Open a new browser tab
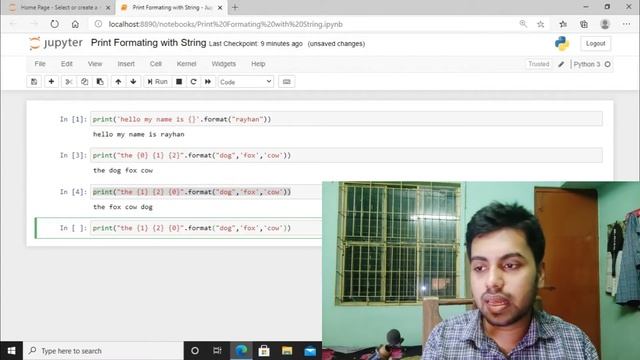Viewport: 640px width, 360px height. 235,7
